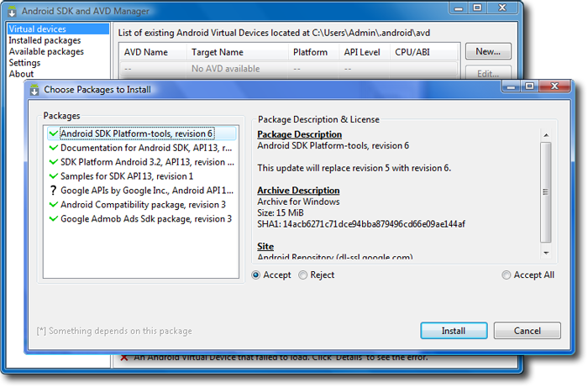Screen dimensions: 588x387
Task: Click question mark icon beside Google APIs package
Action: pos(53,191)
